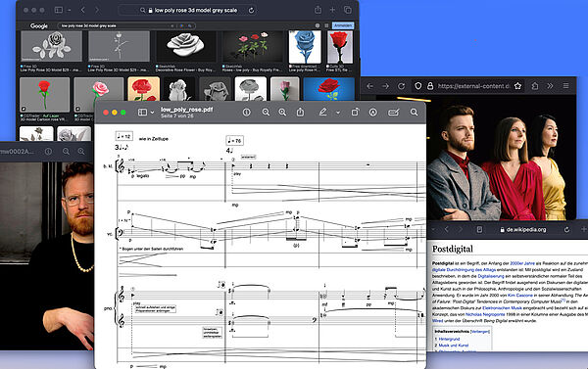Open red rose on blue background thumbnail
Screen dimensions: 588x369
pyautogui.click(x=329, y=89)
